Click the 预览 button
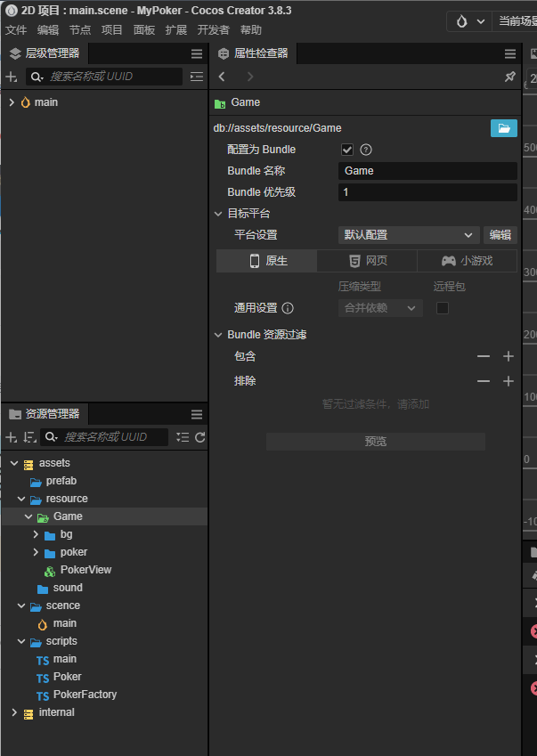 (376, 442)
